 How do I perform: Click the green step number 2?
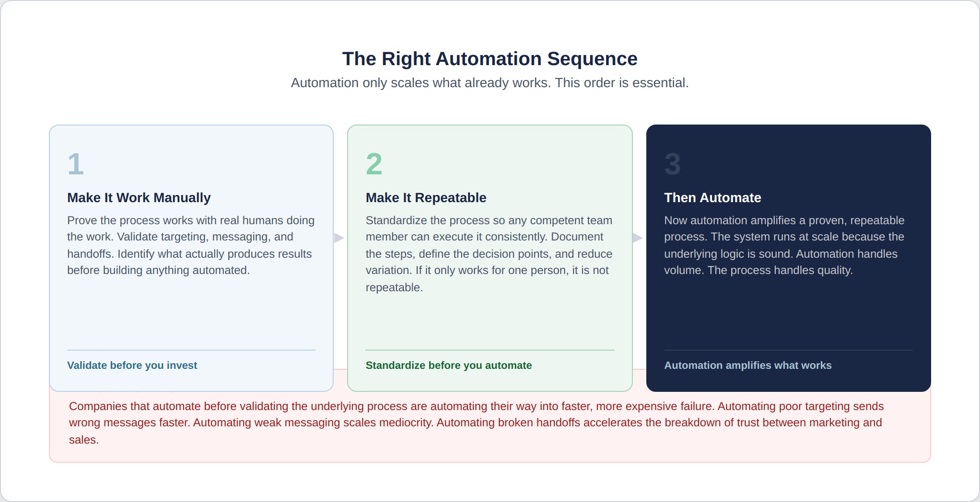point(374,164)
